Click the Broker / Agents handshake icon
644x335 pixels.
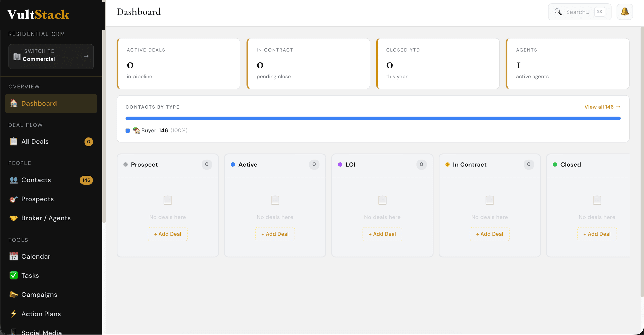[x=14, y=218]
